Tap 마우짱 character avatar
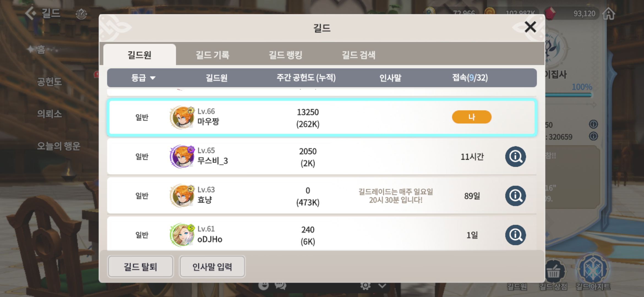 pyautogui.click(x=182, y=117)
